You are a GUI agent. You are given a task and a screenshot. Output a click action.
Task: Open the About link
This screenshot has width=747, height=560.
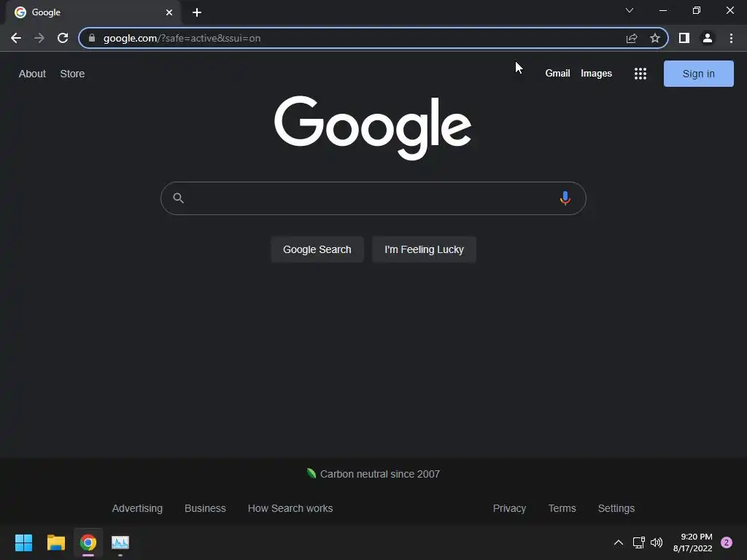[32, 74]
